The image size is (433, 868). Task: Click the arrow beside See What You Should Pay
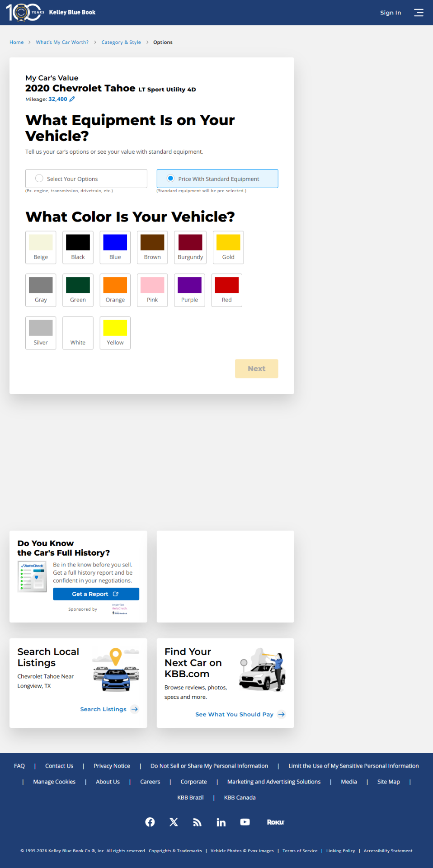click(x=282, y=714)
